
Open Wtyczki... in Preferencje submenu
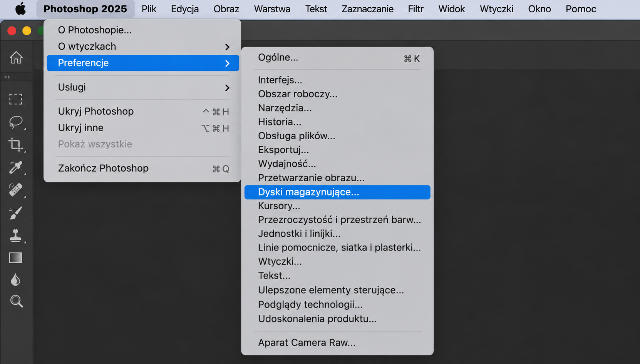click(x=337, y=262)
